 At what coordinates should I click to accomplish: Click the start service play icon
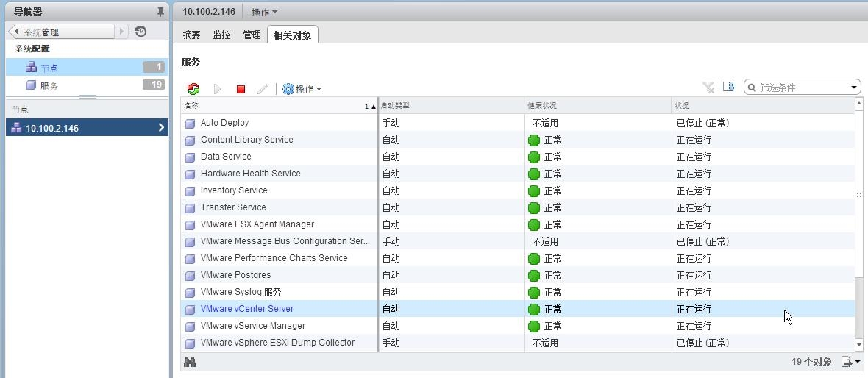click(218, 88)
